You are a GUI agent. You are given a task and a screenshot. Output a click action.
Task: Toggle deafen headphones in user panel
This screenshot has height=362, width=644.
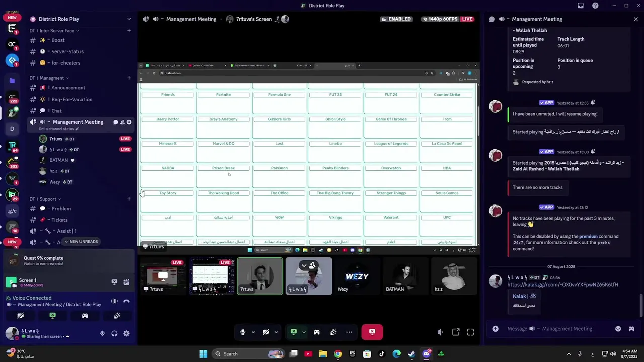(114, 333)
